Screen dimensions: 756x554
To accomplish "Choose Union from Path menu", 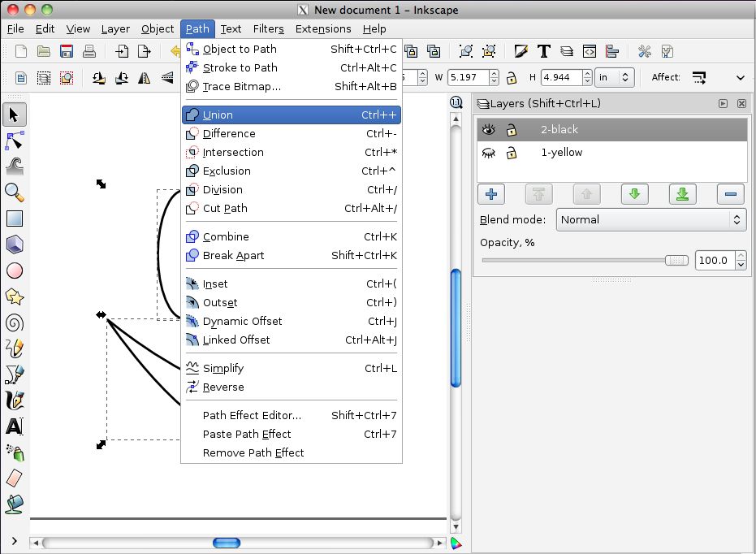I will [x=292, y=115].
